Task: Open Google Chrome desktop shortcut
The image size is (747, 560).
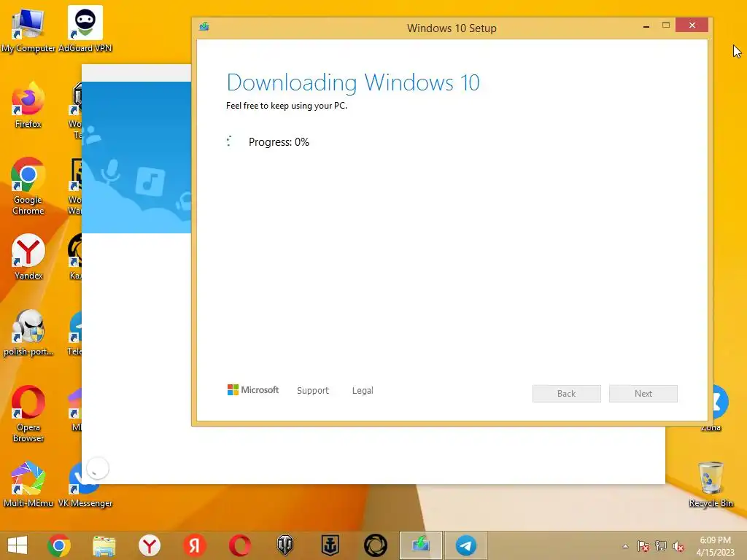Action: [28, 187]
